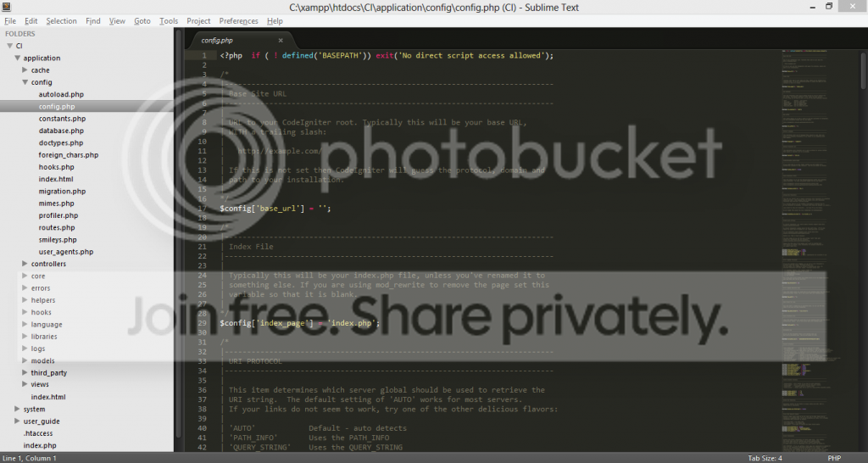This screenshot has width=868, height=463.
Task: Open doctypes.php file
Action: pos(61,143)
